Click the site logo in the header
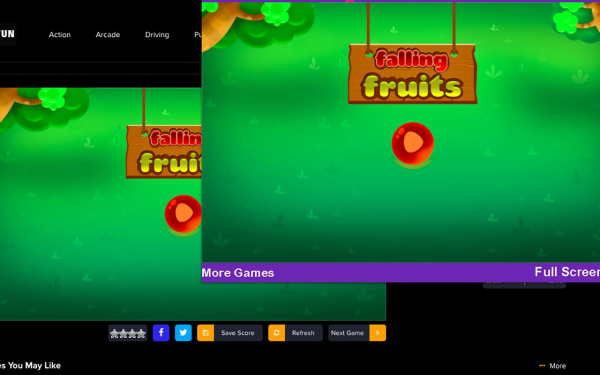The height and width of the screenshot is (375, 600). [8, 34]
